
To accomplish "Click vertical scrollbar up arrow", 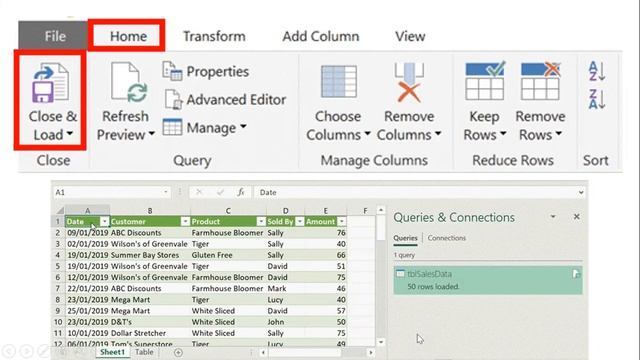I will 380,210.
